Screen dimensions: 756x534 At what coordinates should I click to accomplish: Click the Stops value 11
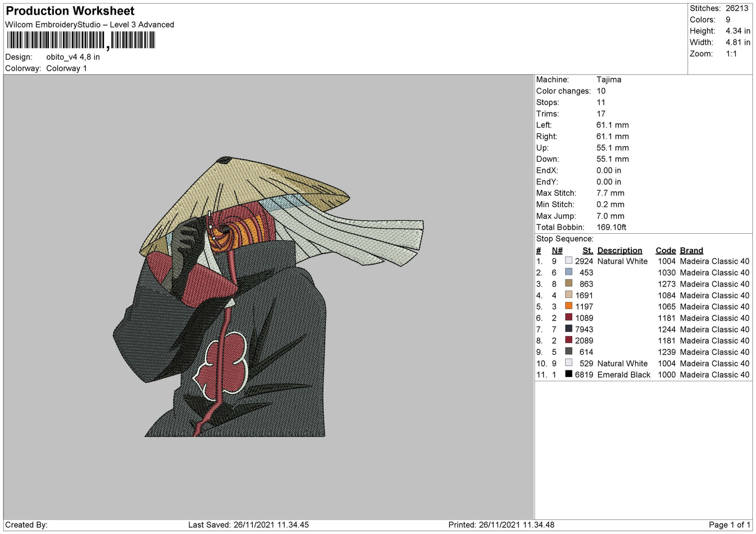601,103
